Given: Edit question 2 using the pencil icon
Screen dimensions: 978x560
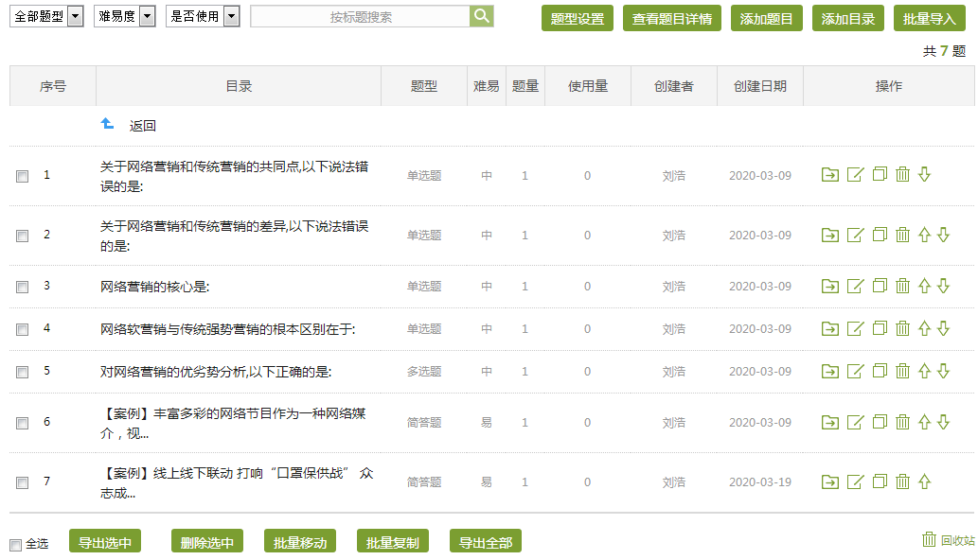Looking at the screenshot, I should (855, 235).
